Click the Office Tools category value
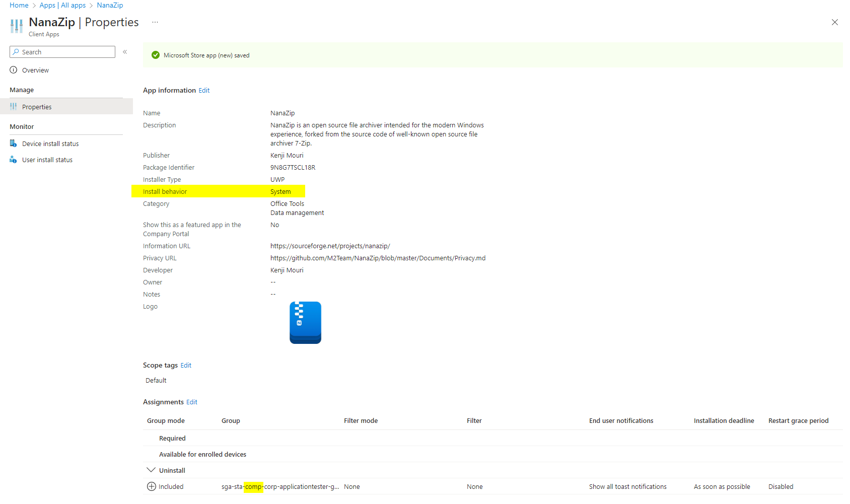 pos(287,204)
